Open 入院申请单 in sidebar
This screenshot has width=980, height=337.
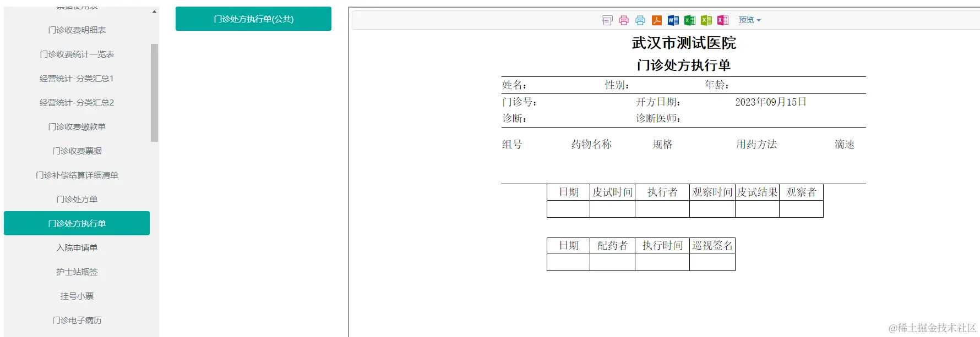[77, 247]
